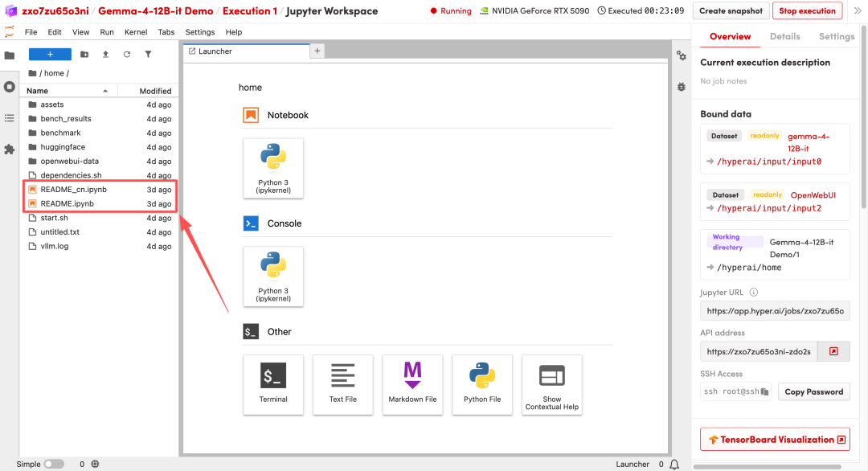Click the ssh root@ssh access field
868x471 pixels.
coord(735,392)
